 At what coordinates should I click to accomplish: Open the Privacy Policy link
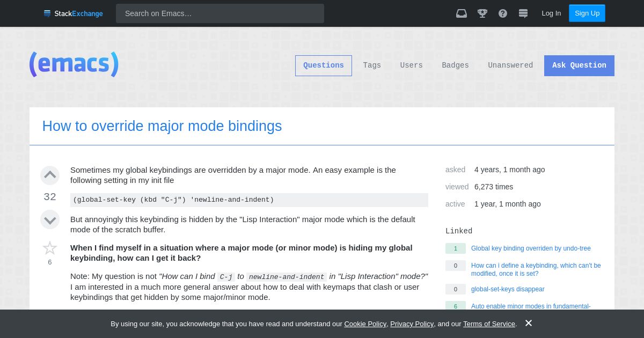point(412,324)
